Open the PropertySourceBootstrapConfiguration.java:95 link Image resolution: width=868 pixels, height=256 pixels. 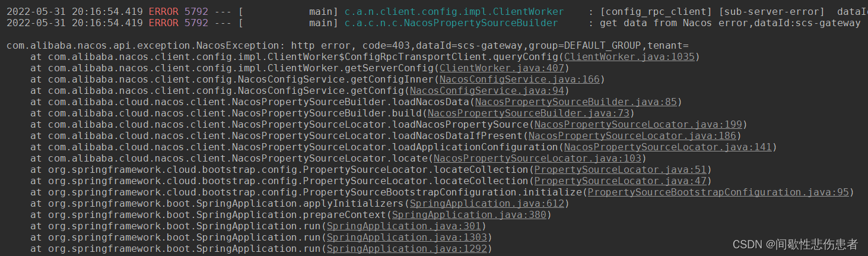click(x=718, y=192)
